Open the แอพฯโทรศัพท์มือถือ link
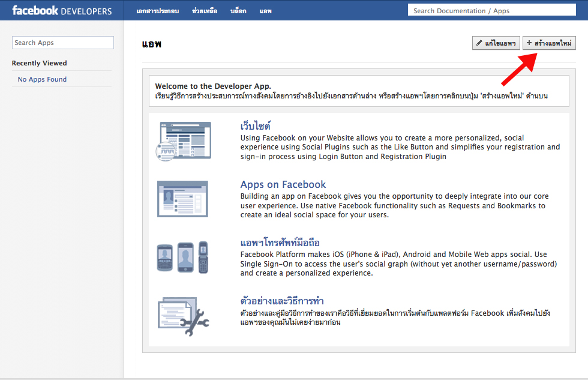588x380 pixels. pyautogui.click(x=280, y=242)
